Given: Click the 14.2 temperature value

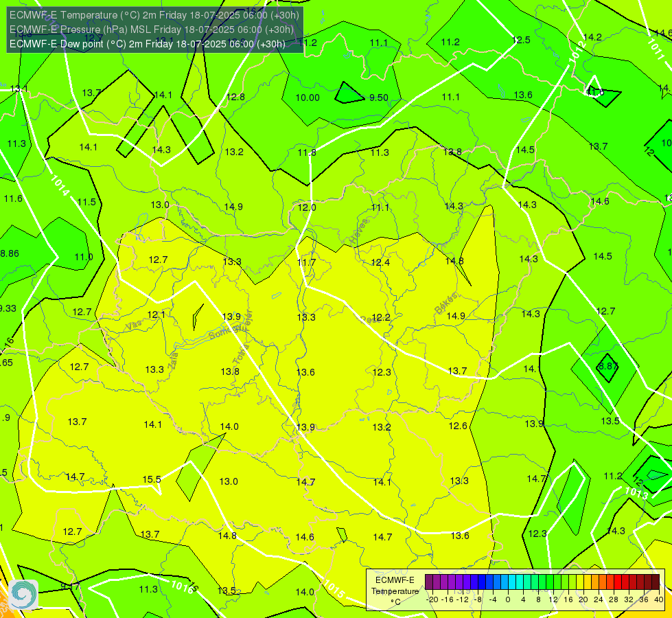Looking at the screenshot, I should click(592, 37).
